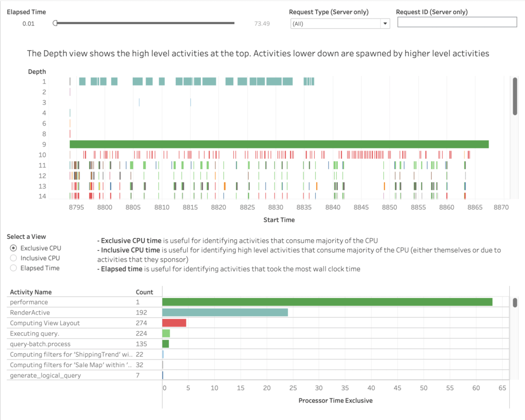Viewport: 525px width, 420px height.
Task: Click the green performance bar in chart
Action: click(327, 302)
